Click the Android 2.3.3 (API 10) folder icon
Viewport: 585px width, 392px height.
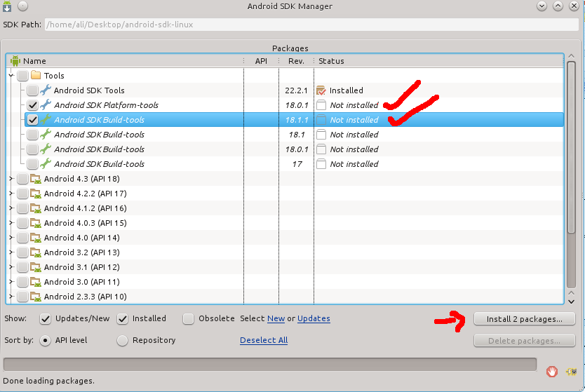36,297
